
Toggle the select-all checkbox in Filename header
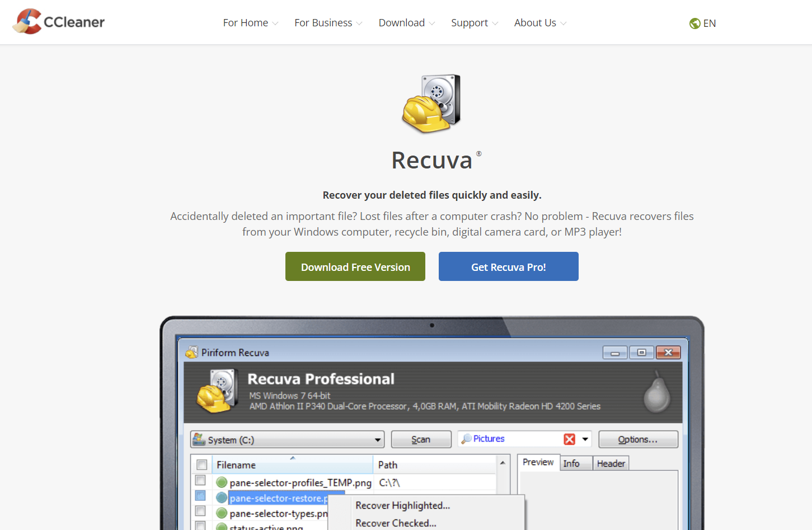(202, 465)
